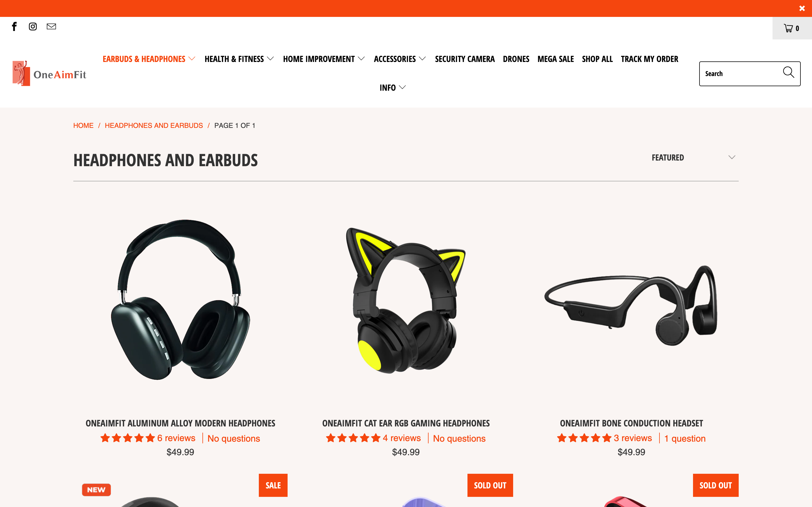Open the Featured sort dropdown
812x507 pixels.
click(693, 158)
